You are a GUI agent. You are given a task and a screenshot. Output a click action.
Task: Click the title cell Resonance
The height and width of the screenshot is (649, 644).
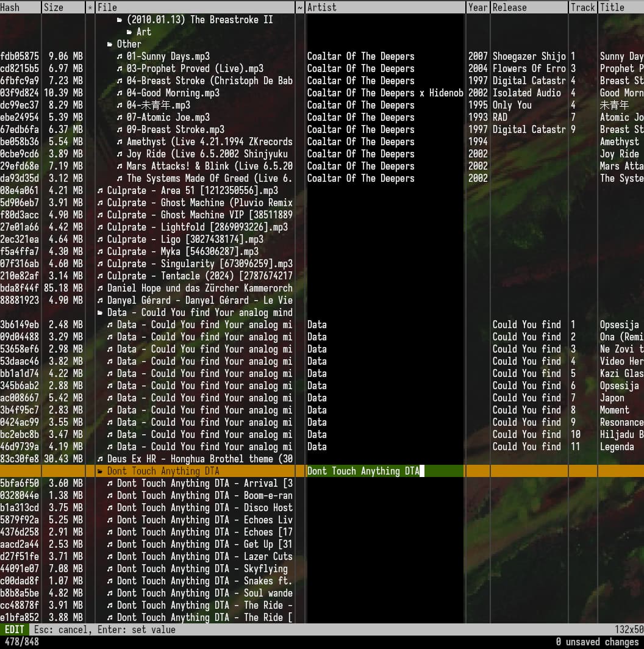[621, 423]
